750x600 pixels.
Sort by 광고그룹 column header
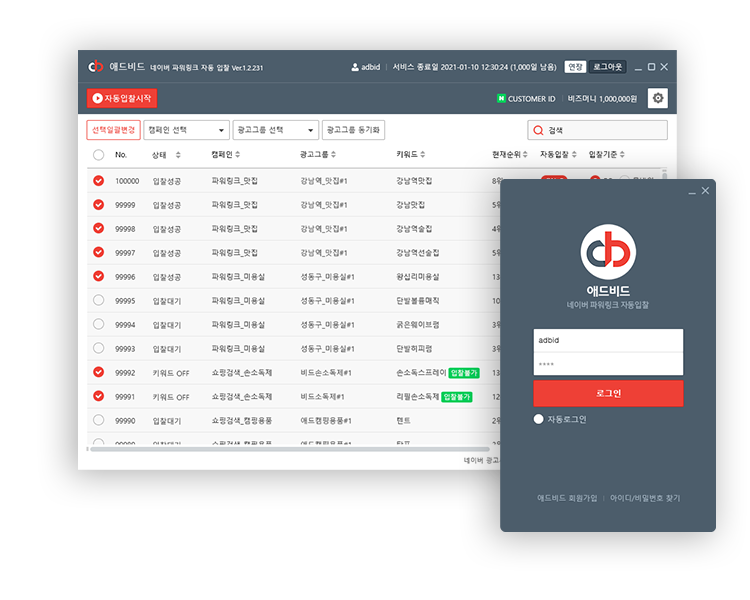tap(318, 154)
